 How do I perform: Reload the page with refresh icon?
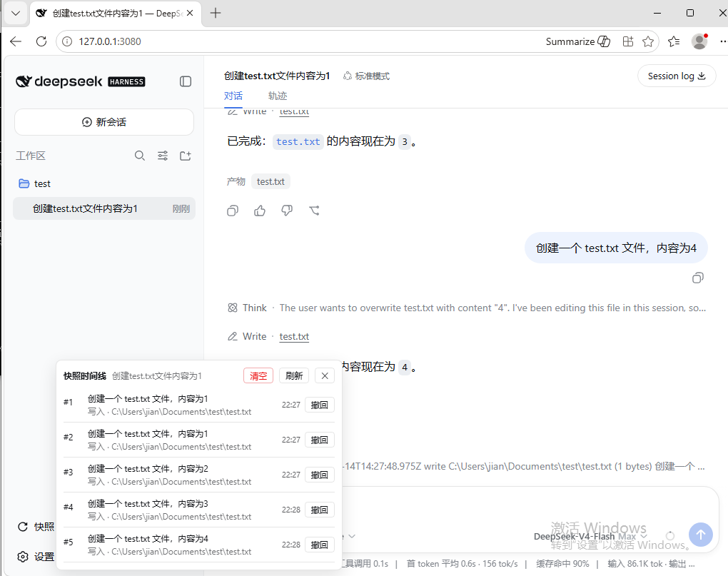click(x=41, y=41)
